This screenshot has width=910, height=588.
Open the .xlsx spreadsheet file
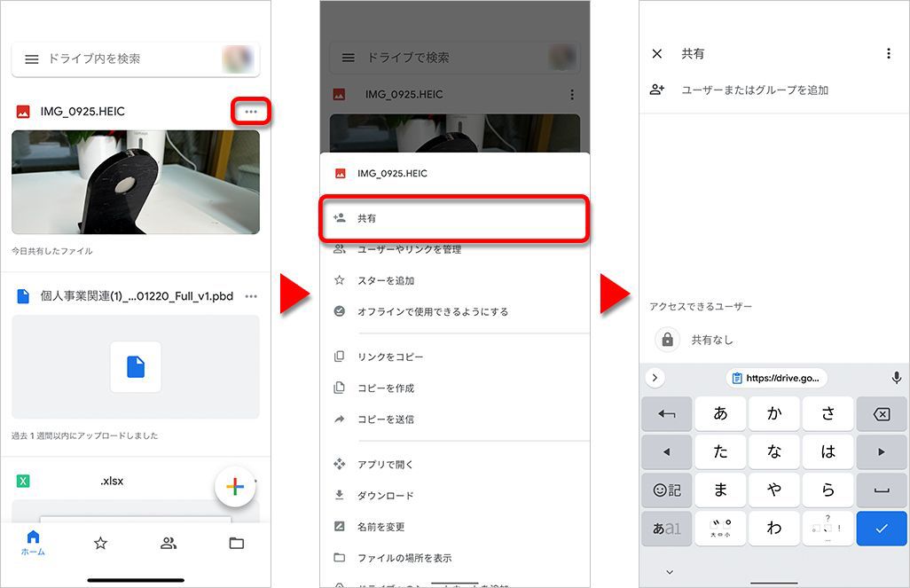(x=112, y=481)
